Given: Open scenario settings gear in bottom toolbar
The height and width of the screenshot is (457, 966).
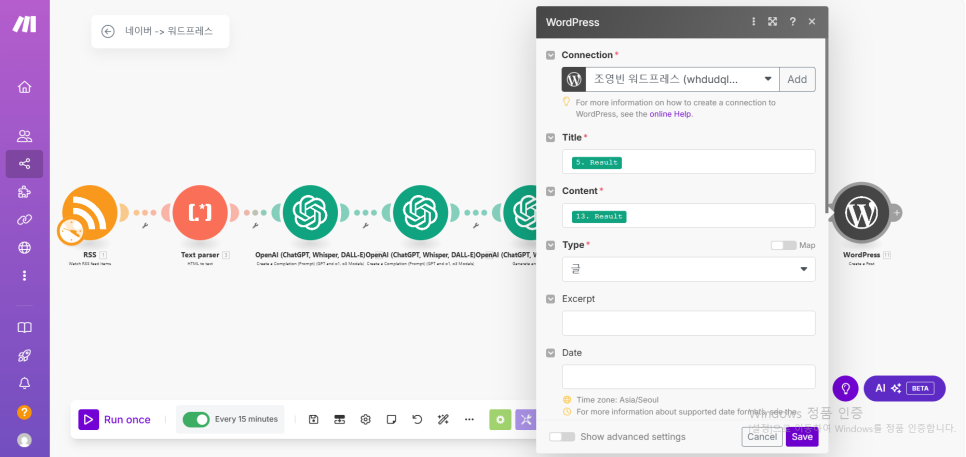Looking at the screenshot, I should 365,419.
